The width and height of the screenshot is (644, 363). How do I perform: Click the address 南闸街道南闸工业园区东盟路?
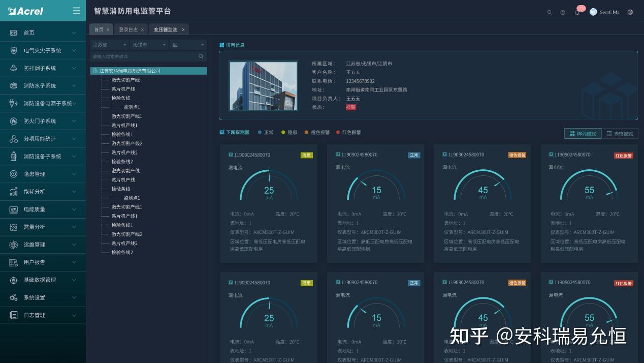pyautogui.click(x=376, y=90)
